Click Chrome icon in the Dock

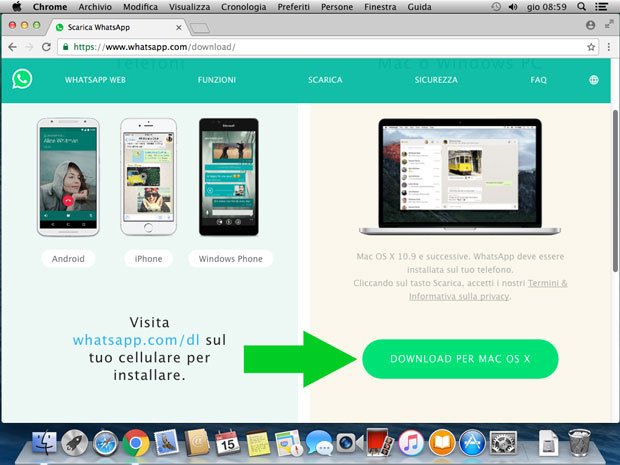point(136,443)
